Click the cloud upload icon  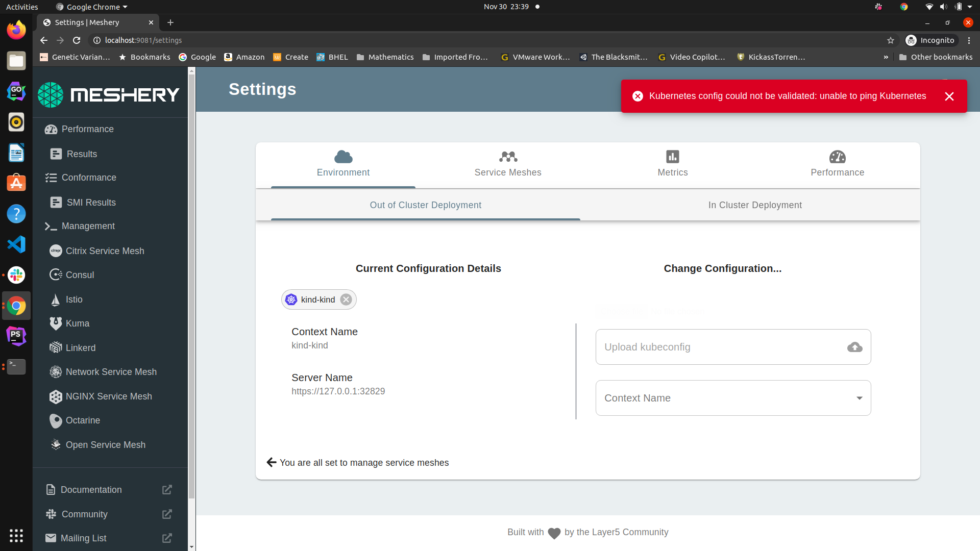855,347
